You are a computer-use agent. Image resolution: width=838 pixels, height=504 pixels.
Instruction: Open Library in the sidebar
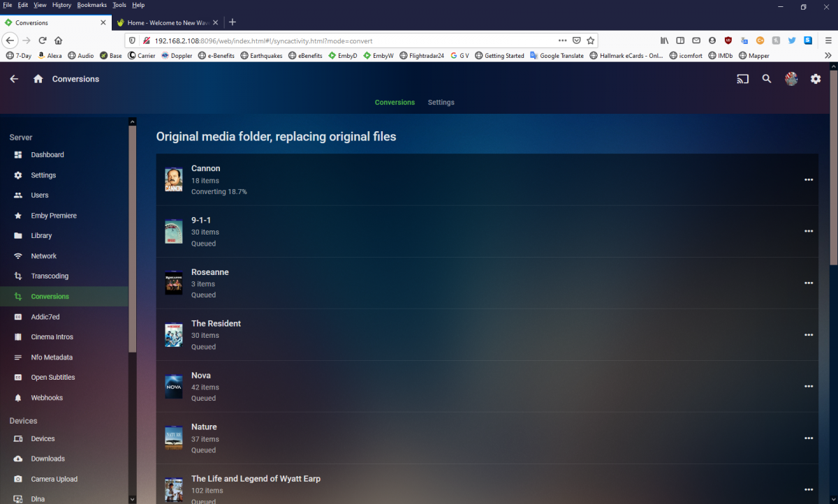tap(64, 236)
